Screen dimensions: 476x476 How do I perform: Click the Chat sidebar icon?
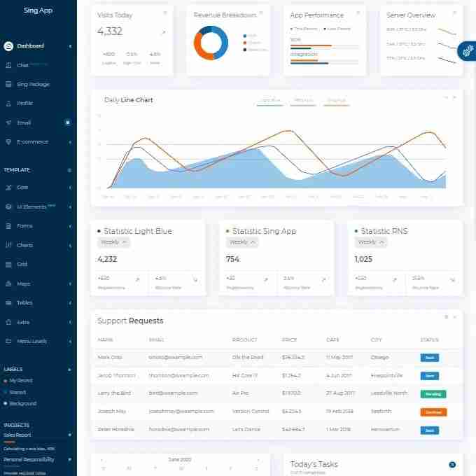coord(8,65)
